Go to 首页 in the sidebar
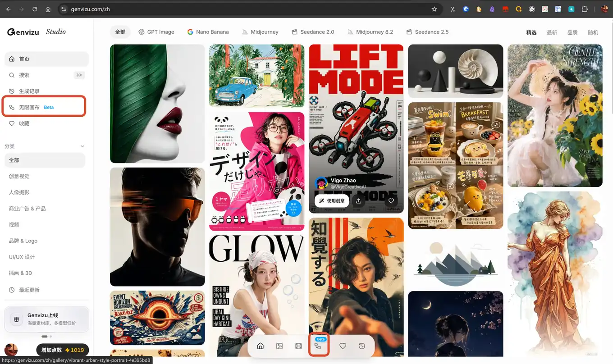This screenshot has width=613, height=364. coord(46,59)
